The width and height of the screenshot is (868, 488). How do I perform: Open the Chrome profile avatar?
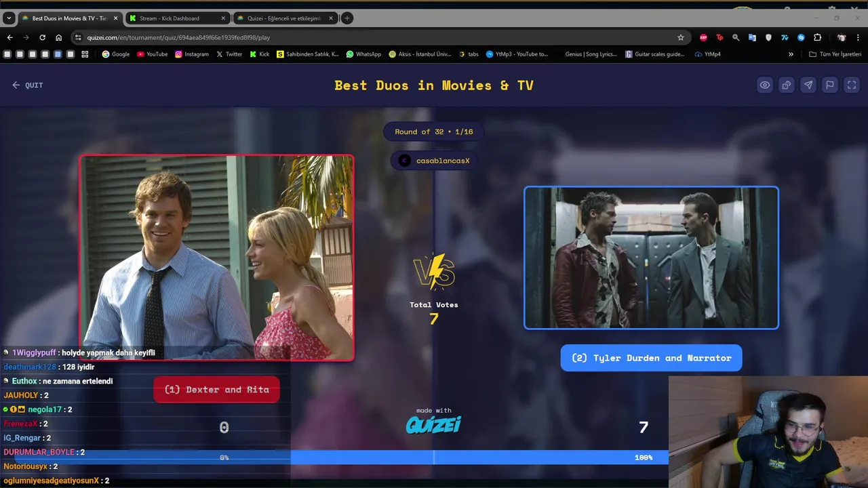pos(842,37)
